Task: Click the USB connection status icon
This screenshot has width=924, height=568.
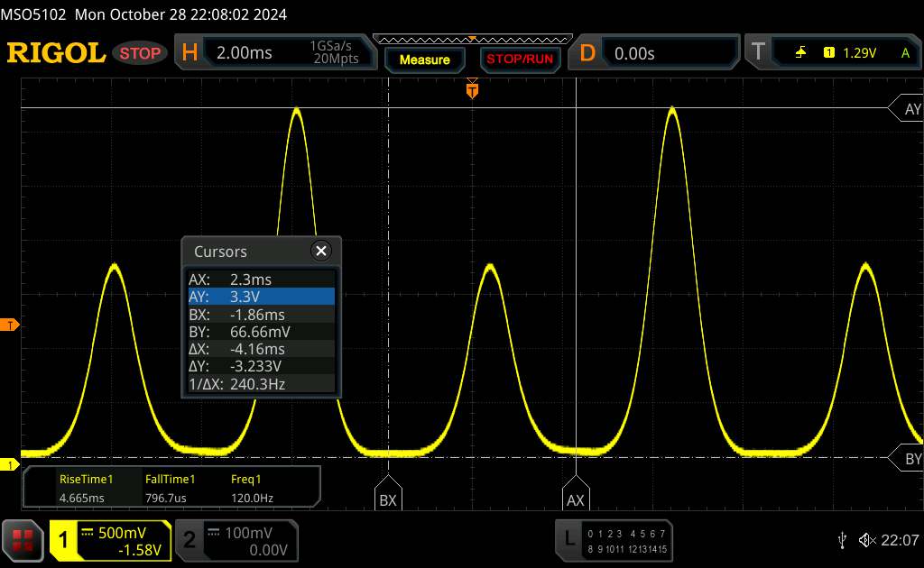Action: (843, 539)
